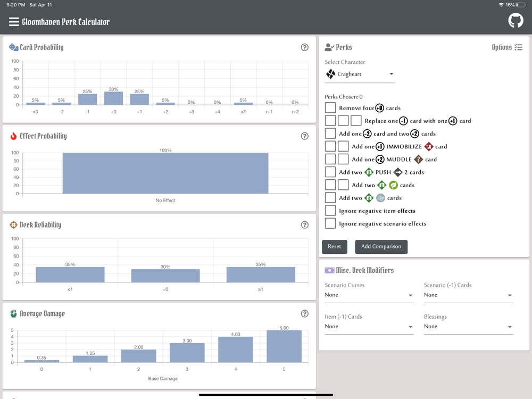Click the ≤1 reliability bar at 35%
This screenshot has height=399, width=532.
(x=70, y=275)
